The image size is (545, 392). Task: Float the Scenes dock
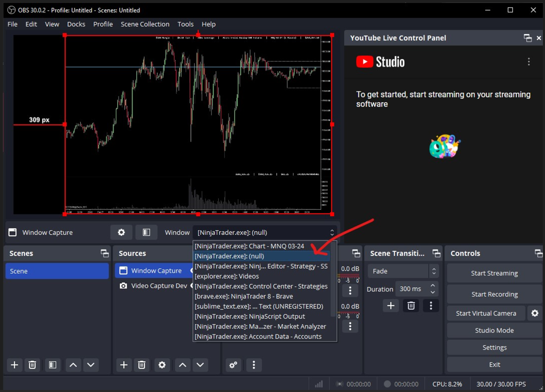(x=104, y=253)
